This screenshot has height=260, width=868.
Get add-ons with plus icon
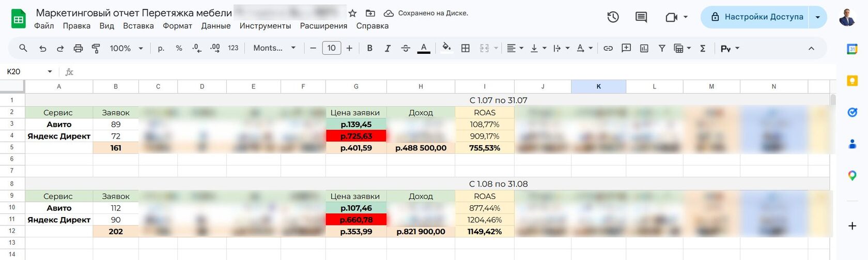[x=853, y=226]
